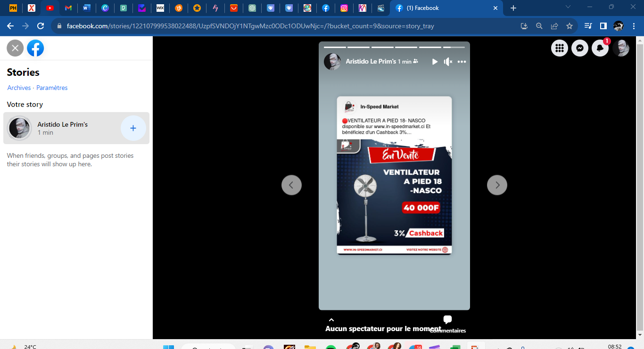Viewport: 644px width, 349px height.
Task: Open Messenger from the top bar
Action: [580, 48]
